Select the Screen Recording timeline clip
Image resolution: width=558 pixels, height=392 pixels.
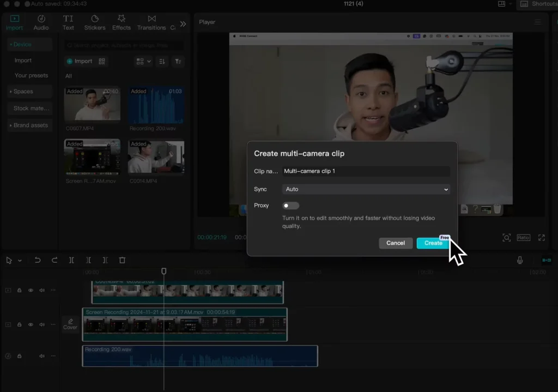185,325
